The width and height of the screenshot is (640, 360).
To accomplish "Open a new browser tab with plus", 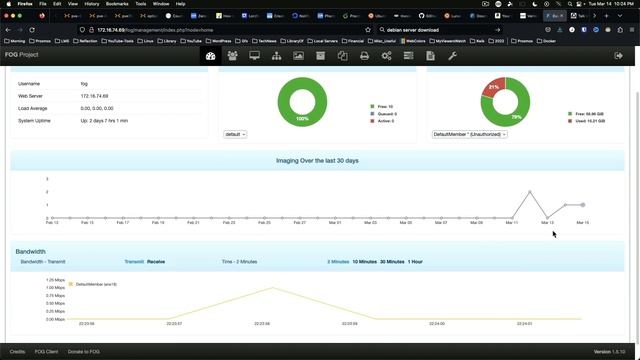I will click(x=607, y=16).
